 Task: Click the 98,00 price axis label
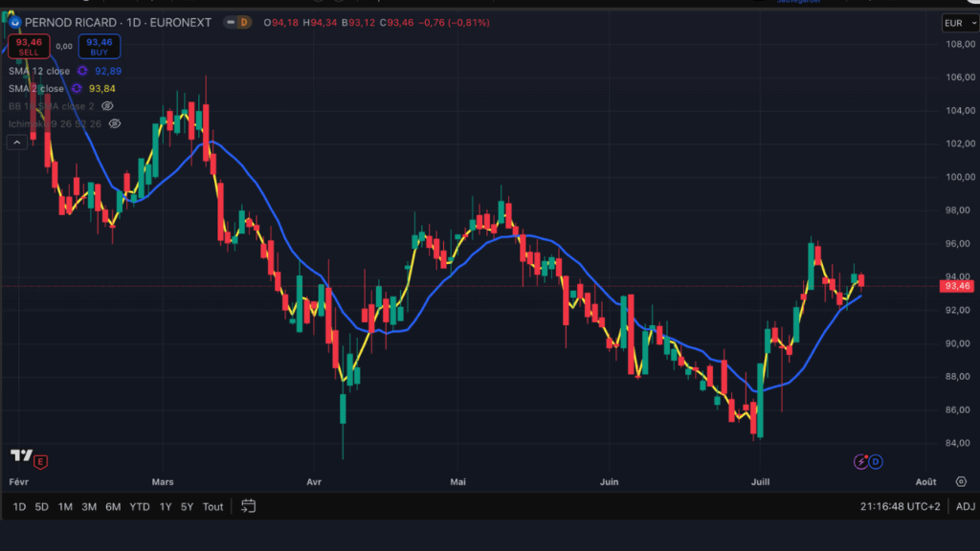tap(958, 210)
